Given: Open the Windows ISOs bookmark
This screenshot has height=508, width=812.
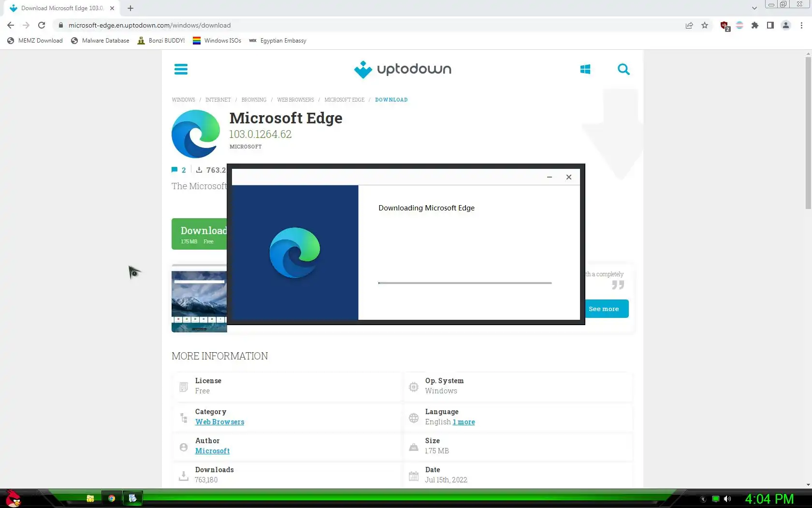Looking at the screenshot, I should click(x=217, y=41).
